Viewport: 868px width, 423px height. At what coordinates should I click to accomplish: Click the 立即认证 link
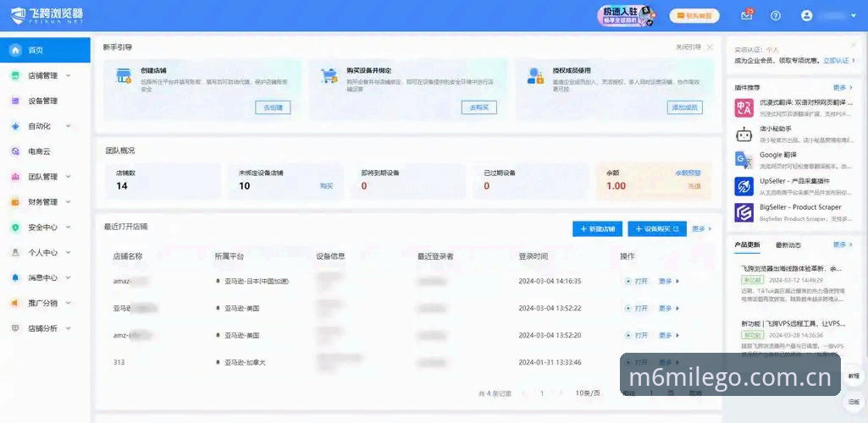(x=838, y=60)
